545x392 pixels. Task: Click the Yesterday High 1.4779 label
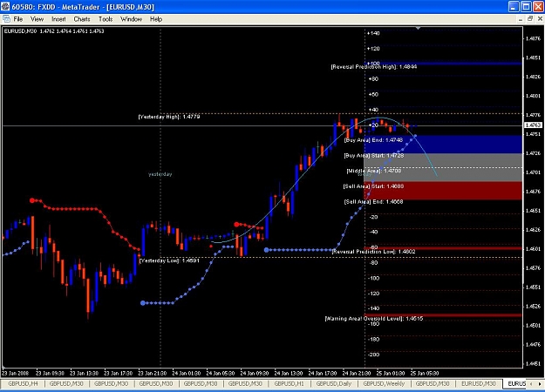tap(169, 117)
